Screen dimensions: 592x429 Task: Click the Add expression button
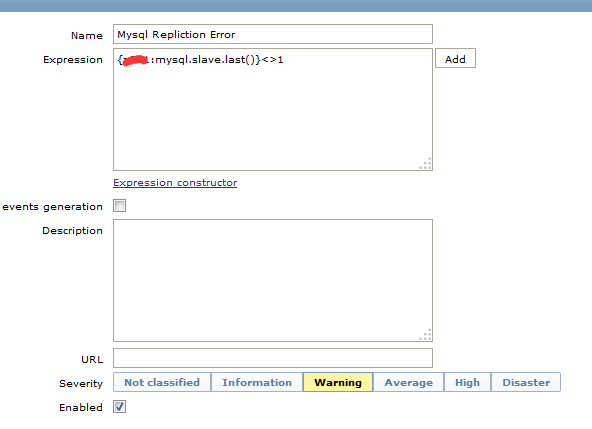pos(455,59)
